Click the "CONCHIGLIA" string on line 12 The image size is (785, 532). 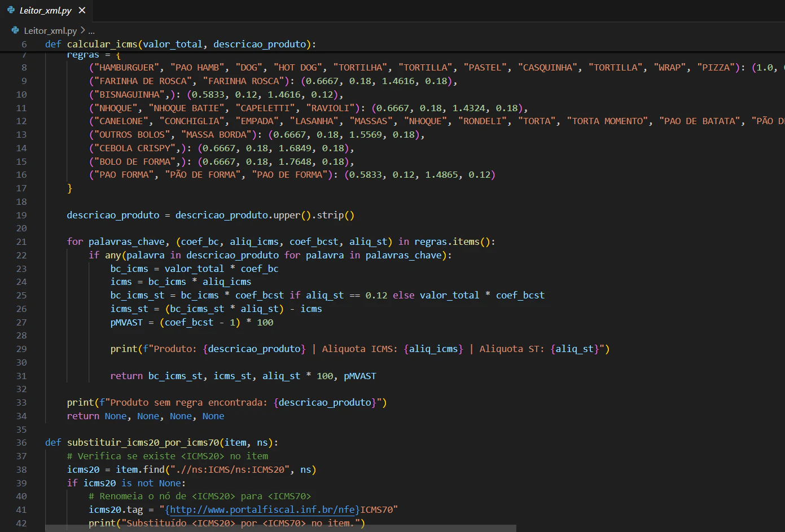(x=192, y=121)
